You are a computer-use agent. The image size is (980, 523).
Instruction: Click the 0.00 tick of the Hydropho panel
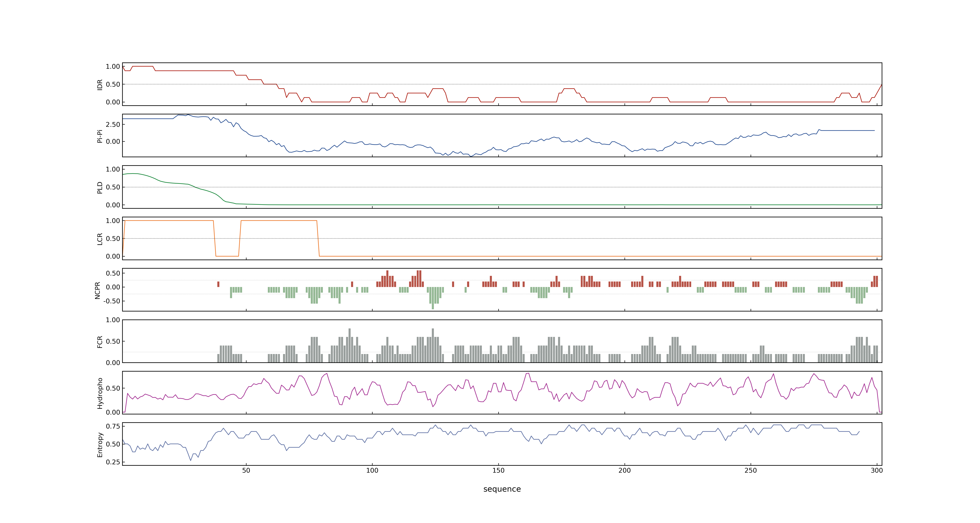tap(113, 412)
